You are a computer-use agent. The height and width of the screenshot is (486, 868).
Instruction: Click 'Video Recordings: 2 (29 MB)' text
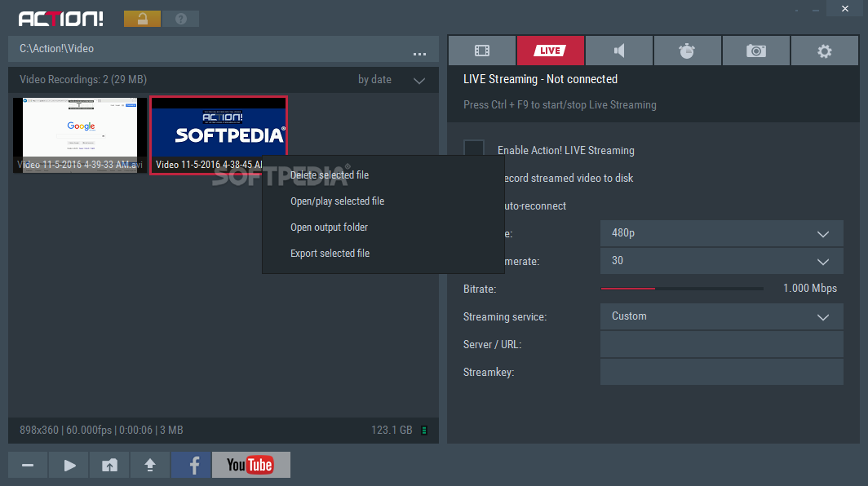(x=83, y=80)
